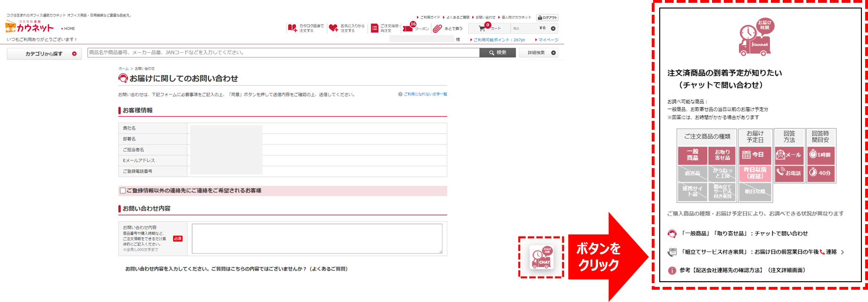Click the 一般商品 cell in the panel grid

693,155
